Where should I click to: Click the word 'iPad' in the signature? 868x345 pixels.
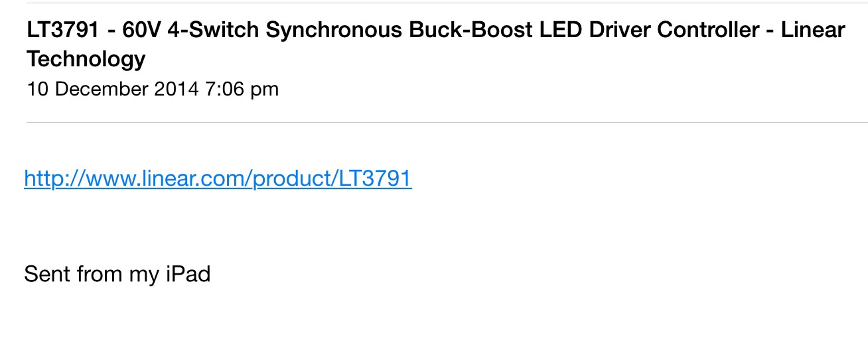click(x=188, y=273)
